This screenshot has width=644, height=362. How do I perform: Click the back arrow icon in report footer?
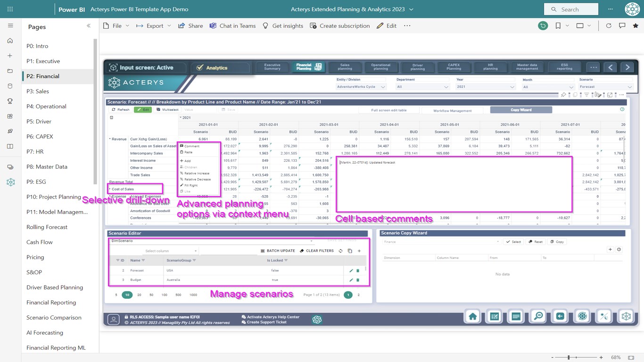pos(560,316)
